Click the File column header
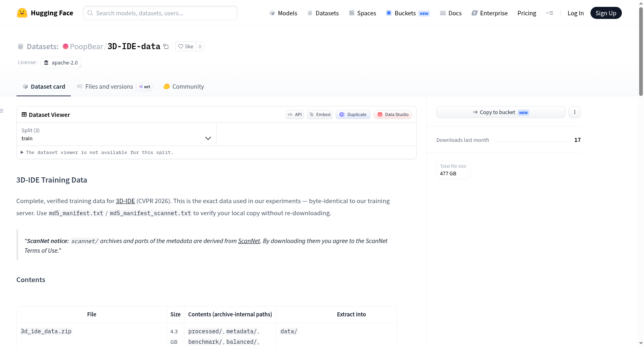Image resolution: width=644 pixels, height=347 pixels. [x=92, y=314]
